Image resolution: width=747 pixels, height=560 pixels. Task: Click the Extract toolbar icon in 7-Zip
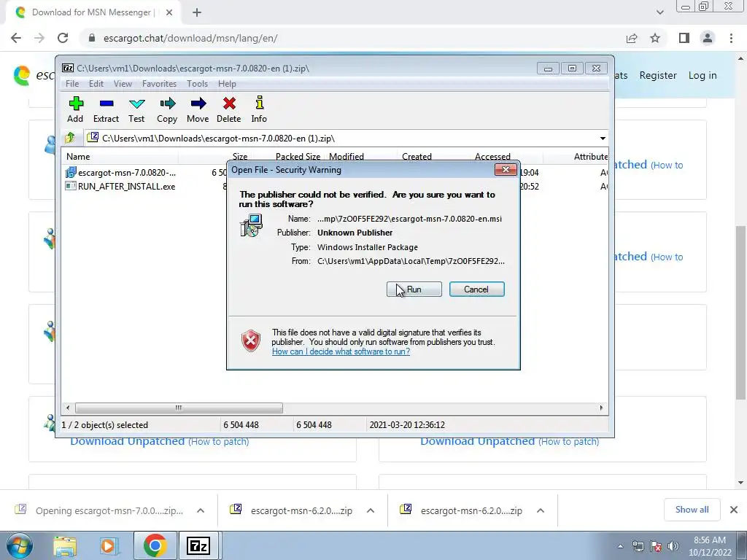tap(106, 110)
